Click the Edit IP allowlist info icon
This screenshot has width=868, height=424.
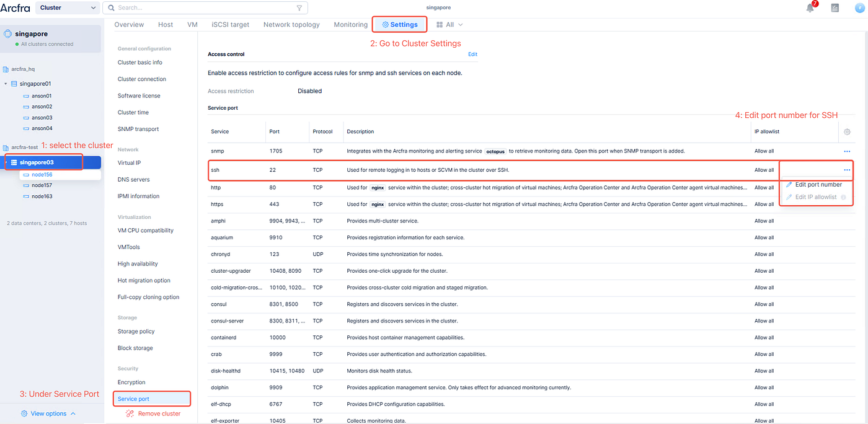[843, 197]
